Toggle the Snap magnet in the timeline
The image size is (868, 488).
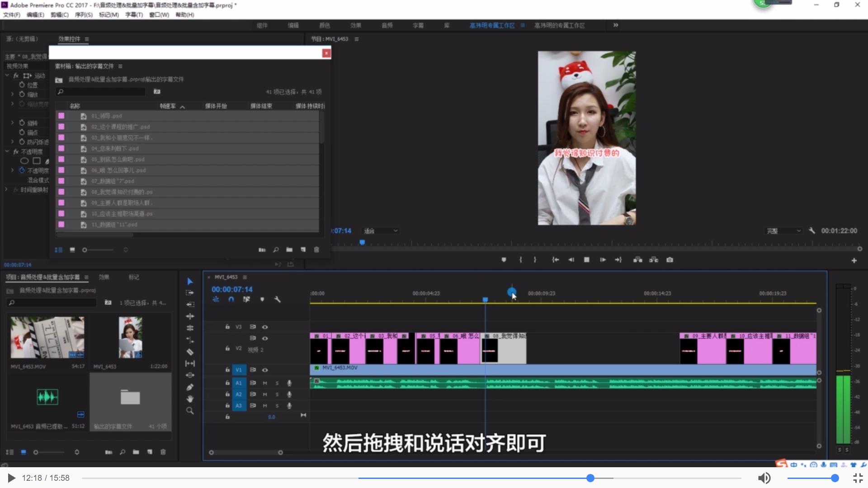point(231,299)
